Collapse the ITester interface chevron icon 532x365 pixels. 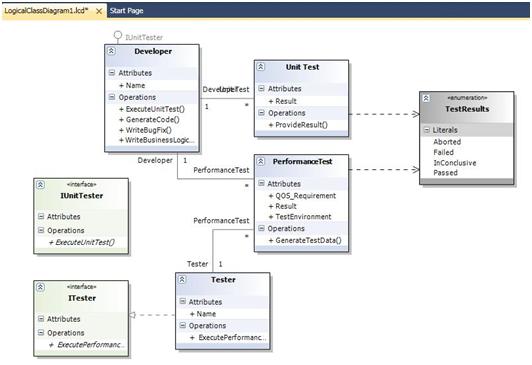tap(40, 287)
